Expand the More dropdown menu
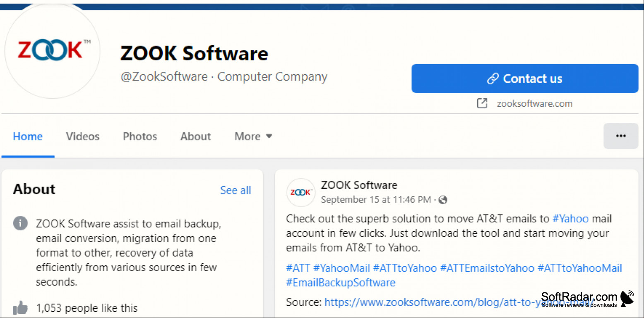The image size is (644, 318). pos(253,136)
